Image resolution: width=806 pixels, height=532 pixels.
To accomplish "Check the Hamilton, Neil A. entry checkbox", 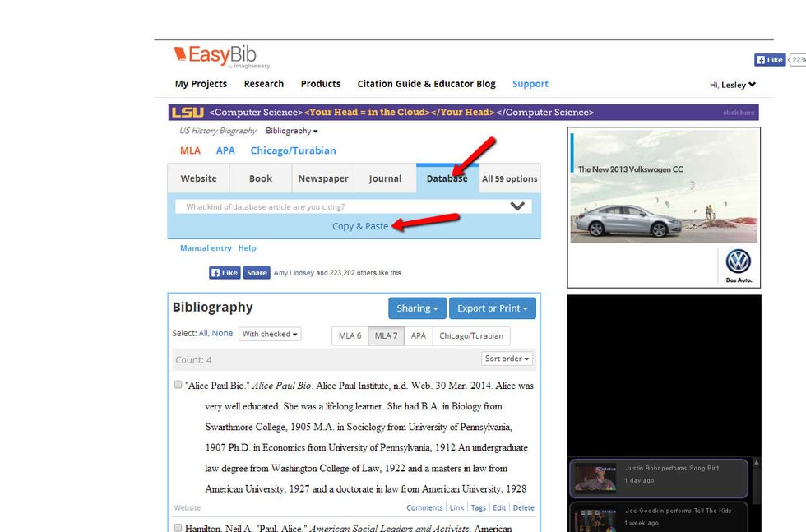I will (178, 527).
